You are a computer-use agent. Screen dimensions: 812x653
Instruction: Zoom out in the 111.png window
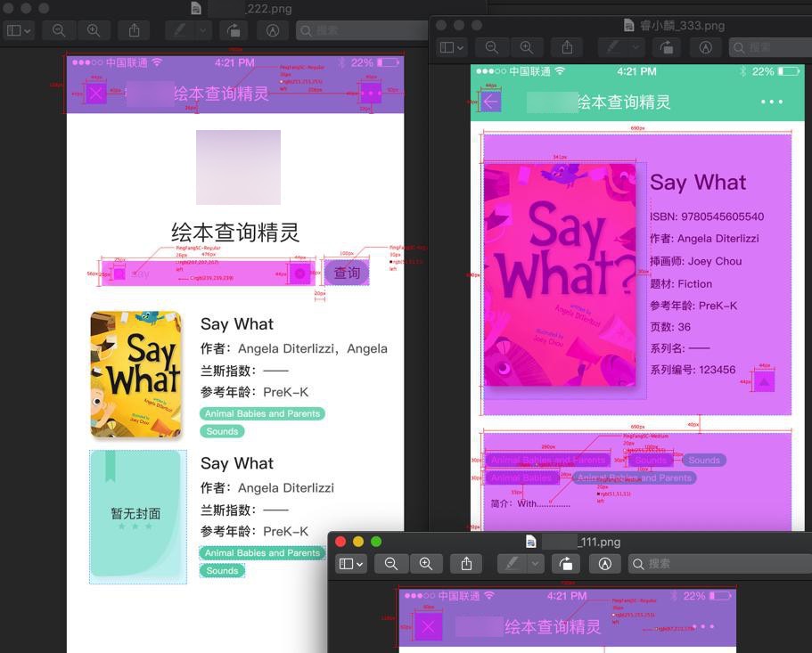(391, 564)
